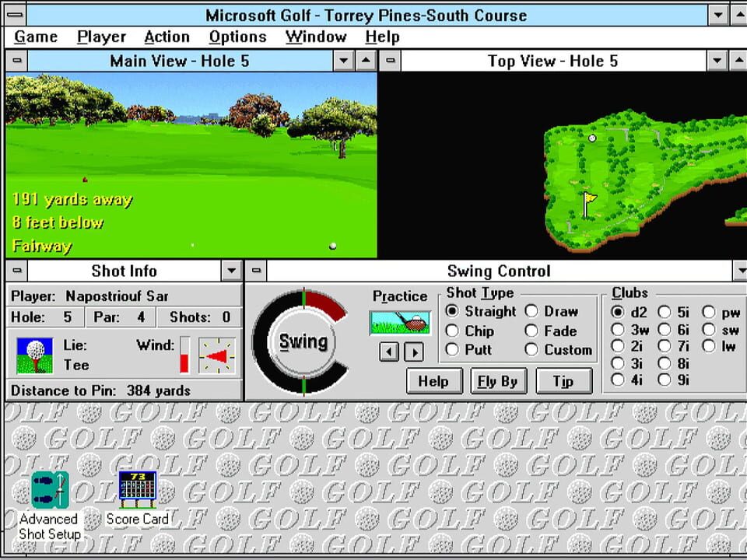This screenshot has width=747, height=560.
Task: Open the Options menu
Action: tap(237, 37)
